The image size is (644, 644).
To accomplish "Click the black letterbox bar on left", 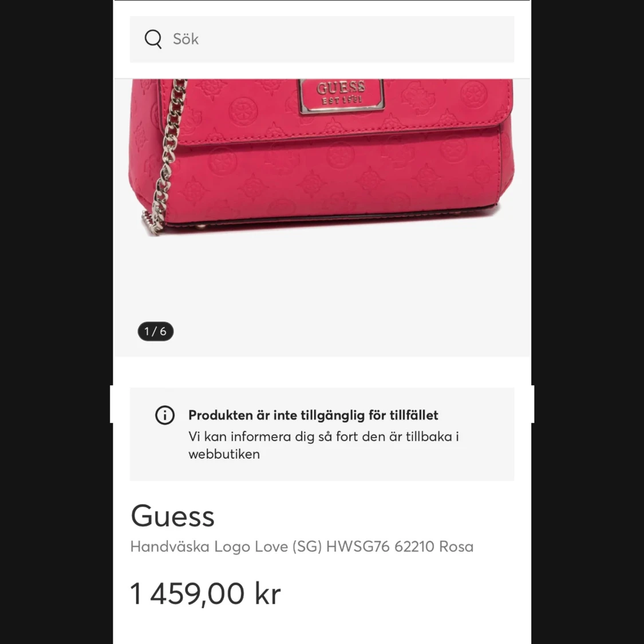I will [56, 322].
